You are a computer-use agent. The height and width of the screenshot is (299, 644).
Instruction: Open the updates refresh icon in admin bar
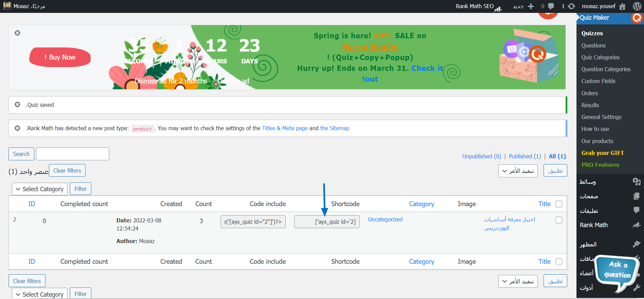pos(572,6)
